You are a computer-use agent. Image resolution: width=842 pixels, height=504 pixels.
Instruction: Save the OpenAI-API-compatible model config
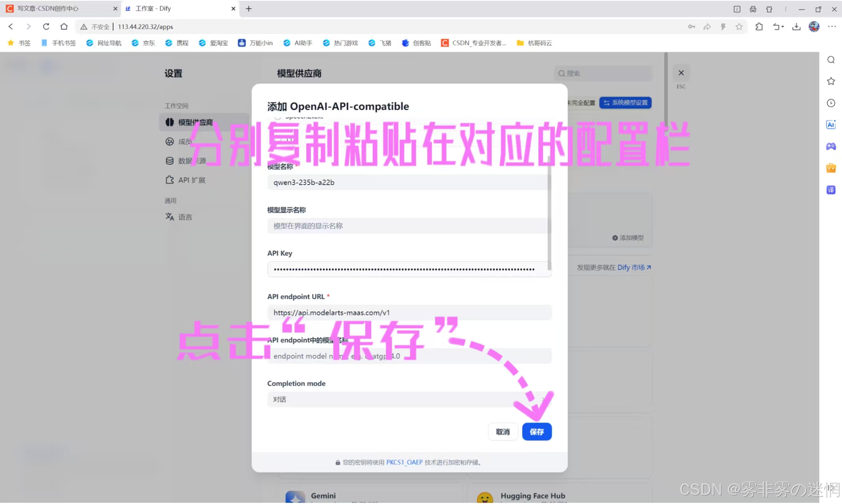[x=537, y=432]
